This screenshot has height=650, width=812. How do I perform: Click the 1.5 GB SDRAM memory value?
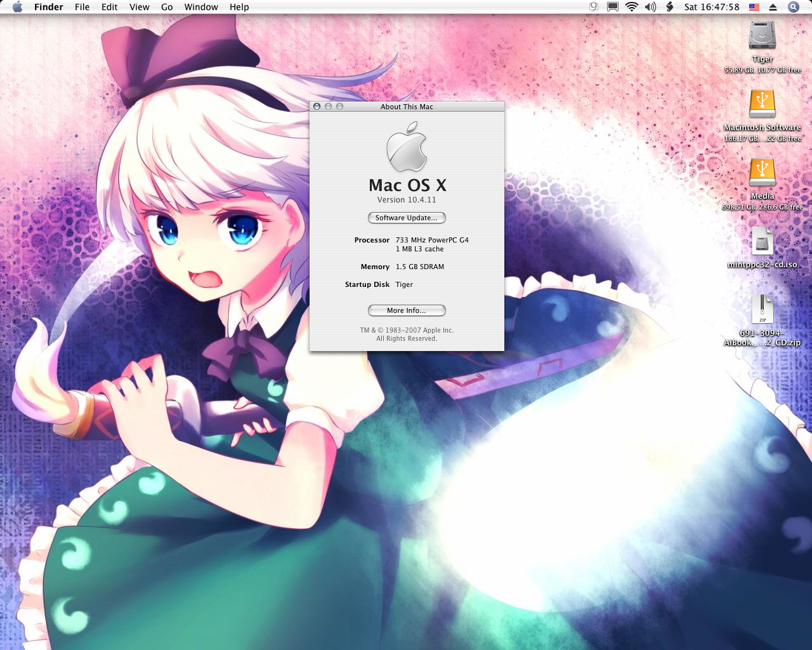(x=420, y=267)
